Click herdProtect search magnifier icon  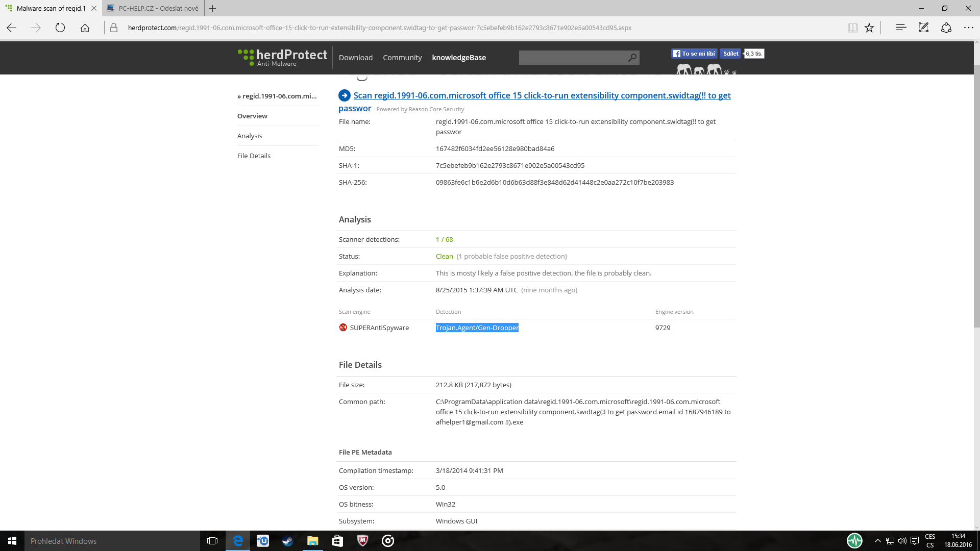tap(632, 58)
